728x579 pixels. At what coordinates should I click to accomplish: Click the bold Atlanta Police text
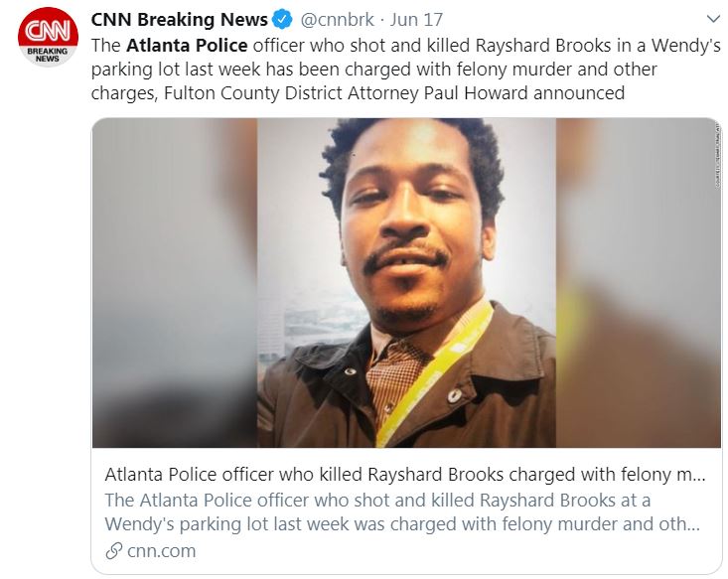pos(187,46)
